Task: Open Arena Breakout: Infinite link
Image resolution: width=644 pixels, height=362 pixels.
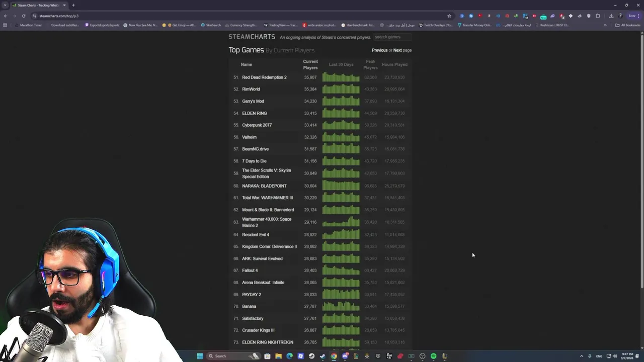Action: pos(263,283)
